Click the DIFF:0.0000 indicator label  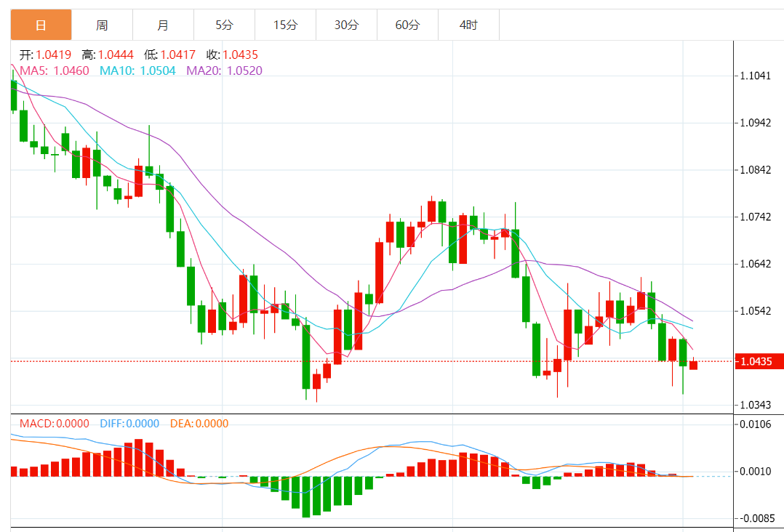tap(129, 424)
